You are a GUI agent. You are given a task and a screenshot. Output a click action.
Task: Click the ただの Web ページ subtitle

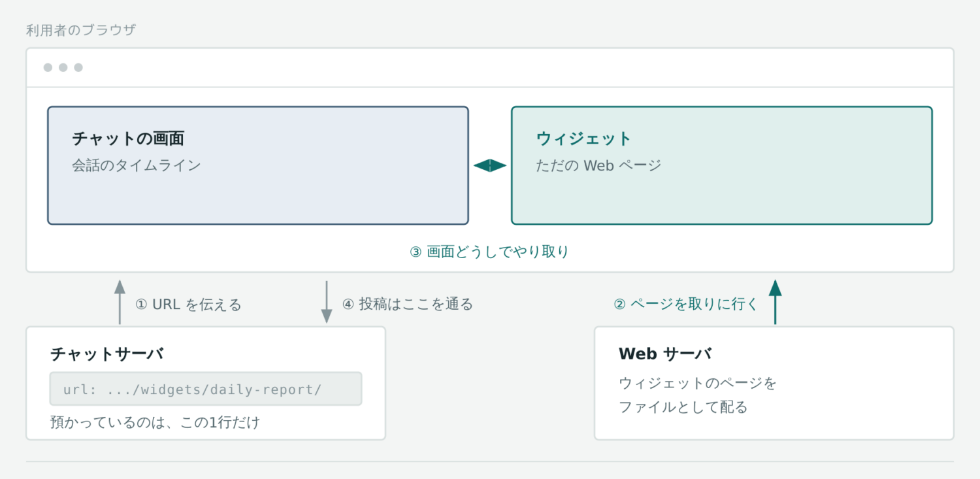click(x=599, y=165)
